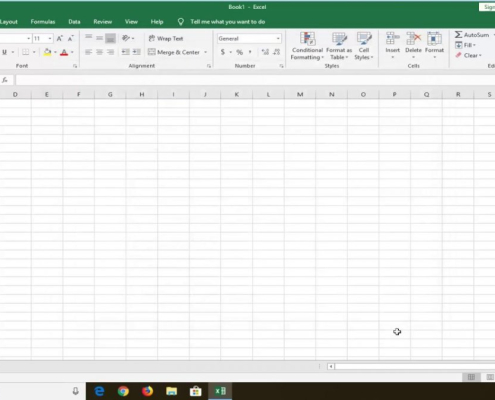Toggle Wrap Text
This screenshot has width=495, height=400.
166,39
